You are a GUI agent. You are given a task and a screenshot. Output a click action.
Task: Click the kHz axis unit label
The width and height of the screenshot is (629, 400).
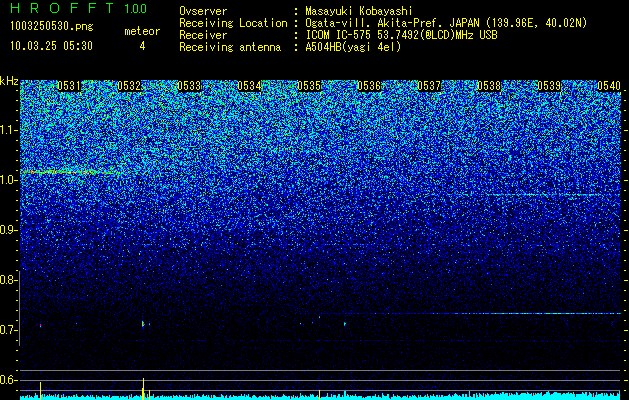[x=9, y=81]
